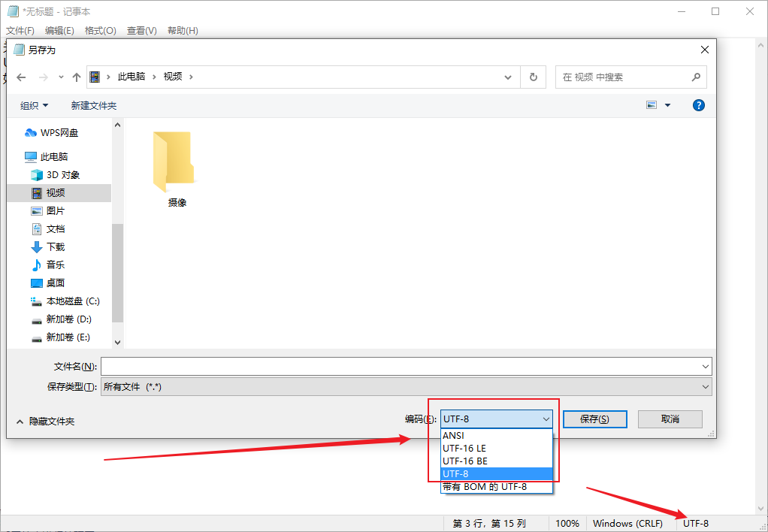Screen dimensions: 768x532
Task: Close the 另存为 dialog
Action: point(705,50)
